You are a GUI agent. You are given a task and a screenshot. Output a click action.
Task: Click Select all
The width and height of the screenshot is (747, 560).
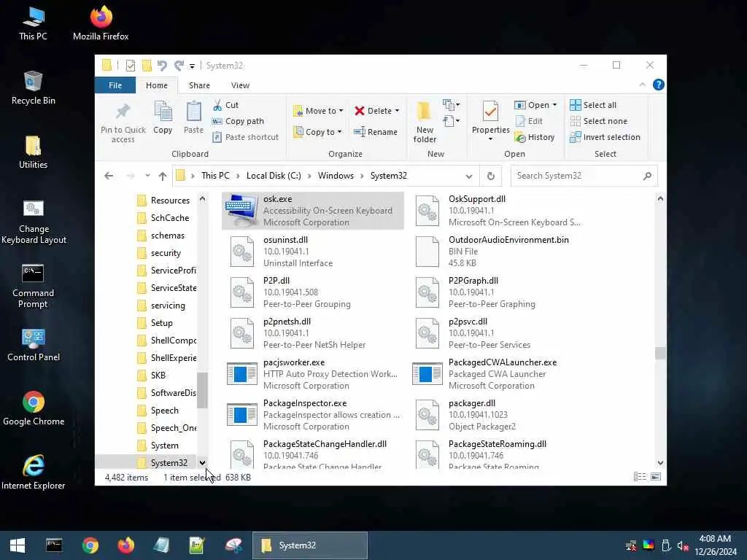tap(593, 105)
